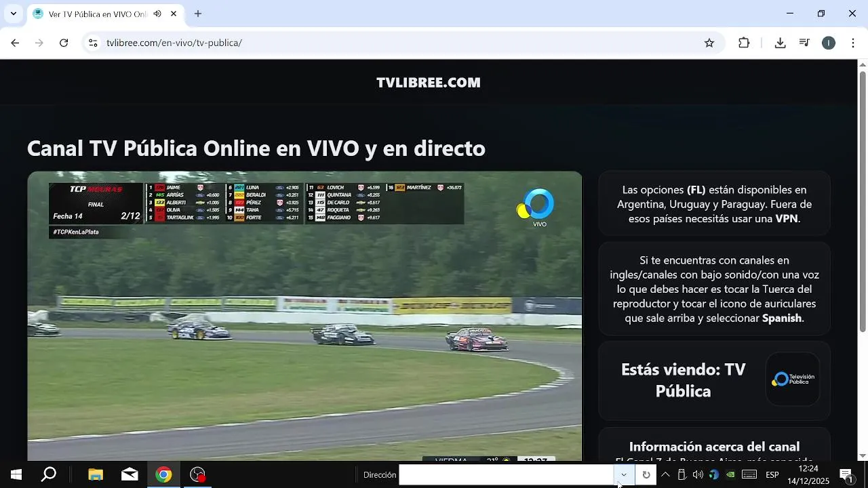The height and width of the screenshot is (488, 868).
Task: Open media controls in Chrome toolbar
Action: point(804,43)
